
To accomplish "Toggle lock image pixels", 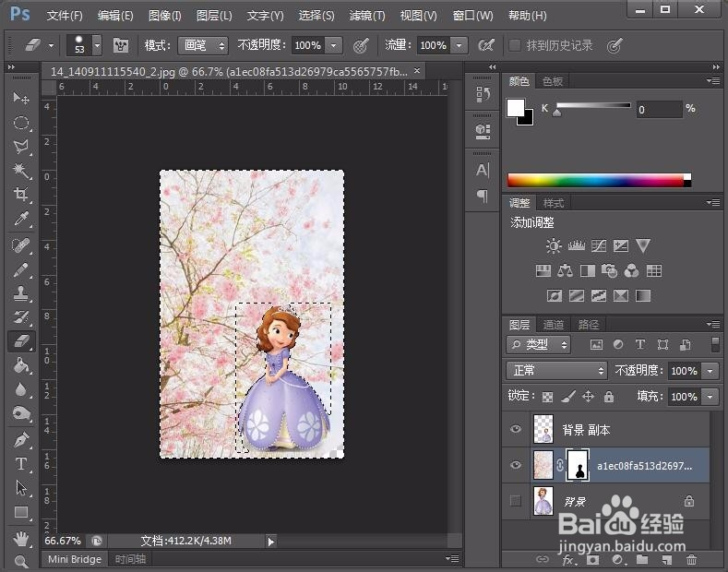I will [568, 397].
